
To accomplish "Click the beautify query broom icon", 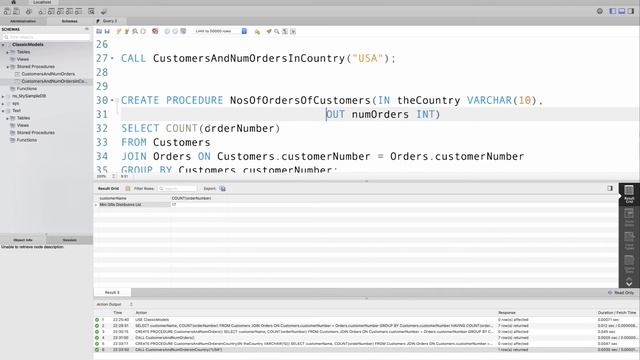I will point(269,31).
